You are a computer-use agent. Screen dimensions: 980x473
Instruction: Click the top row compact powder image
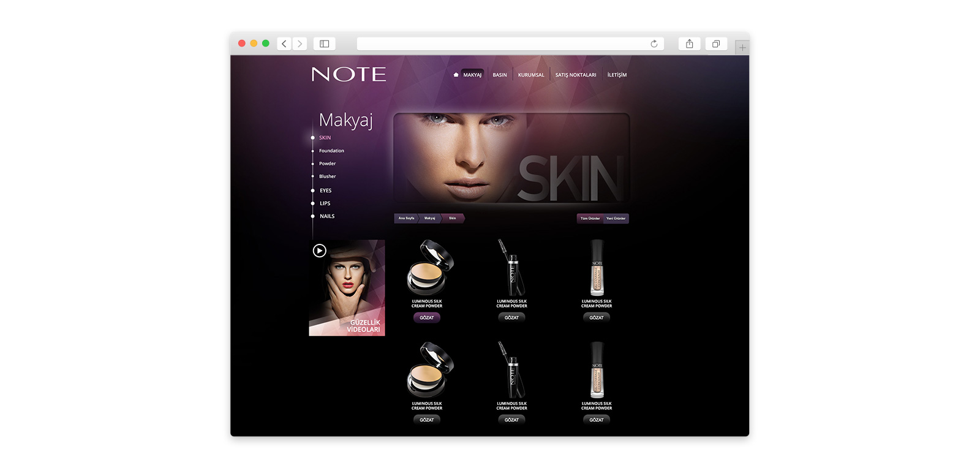429,267
